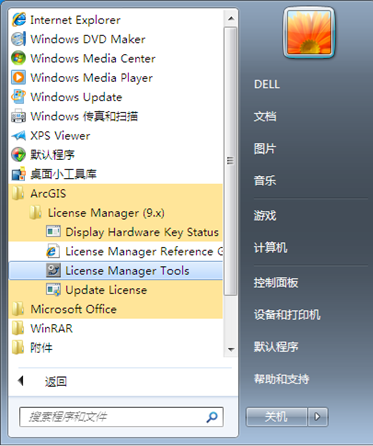Click the back arrow next to 返回
The image size is (373, 446).
(x=21, y=381)
